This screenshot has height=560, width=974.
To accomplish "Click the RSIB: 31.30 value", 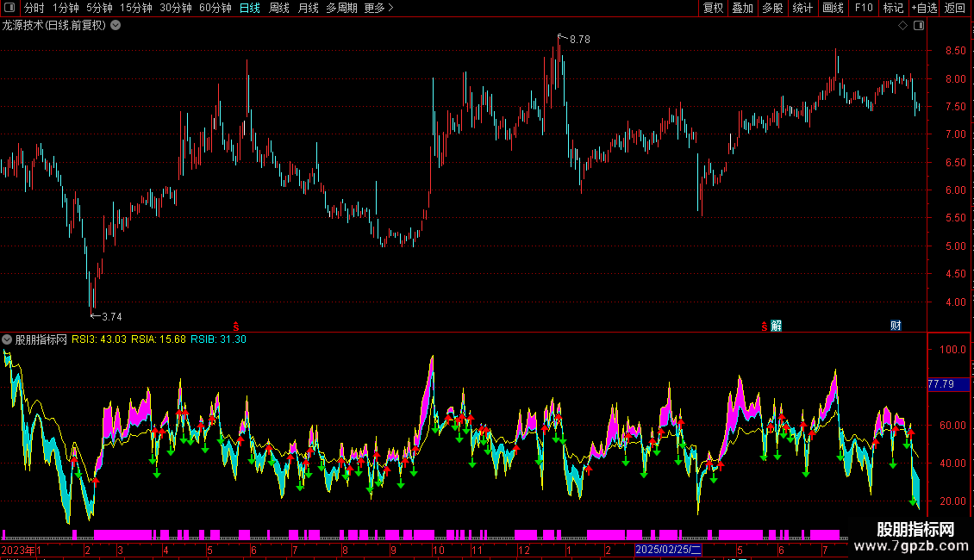I will 218,339.
